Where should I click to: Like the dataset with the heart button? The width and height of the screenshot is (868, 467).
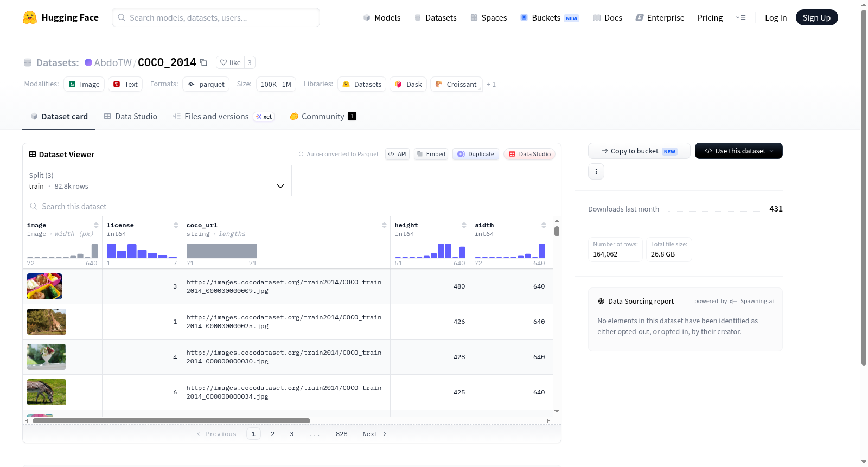230,62
